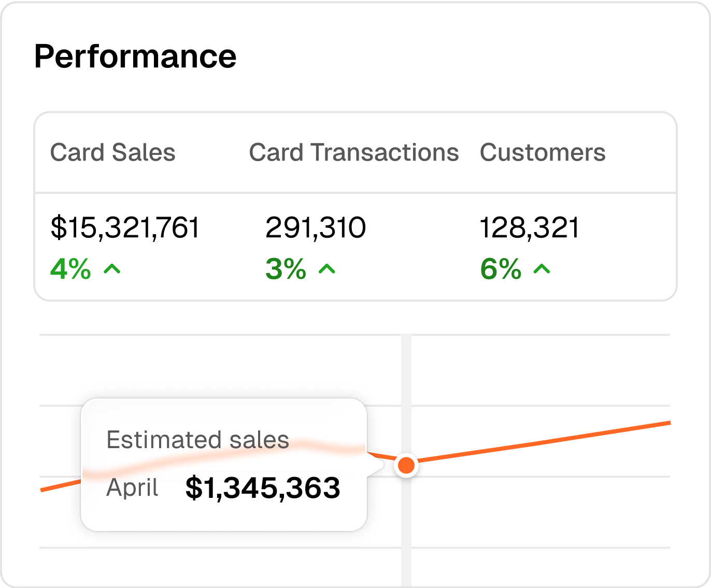Click the April label in tooltip
711x588 pixels.
(x=132, y=487)
